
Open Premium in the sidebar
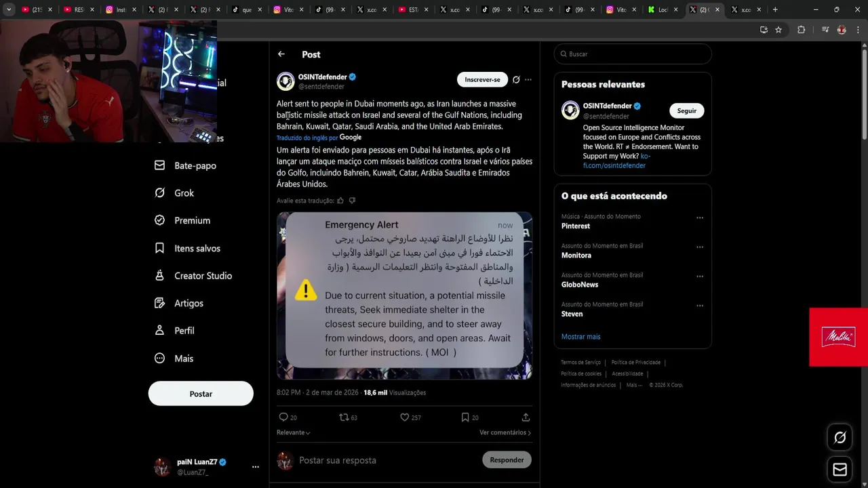click(x=182, y=220)
